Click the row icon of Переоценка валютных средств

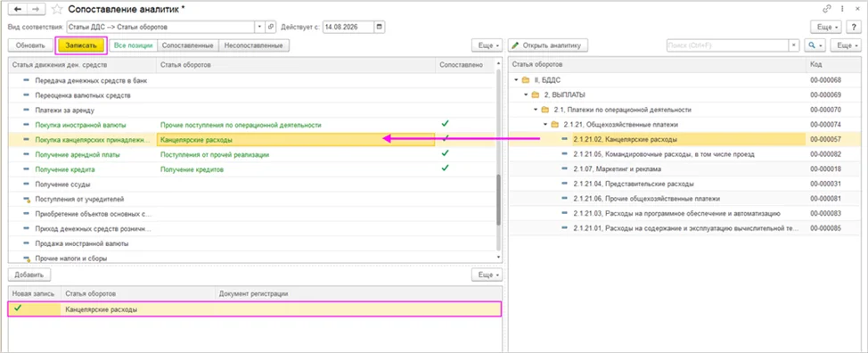tap(26, 95)
